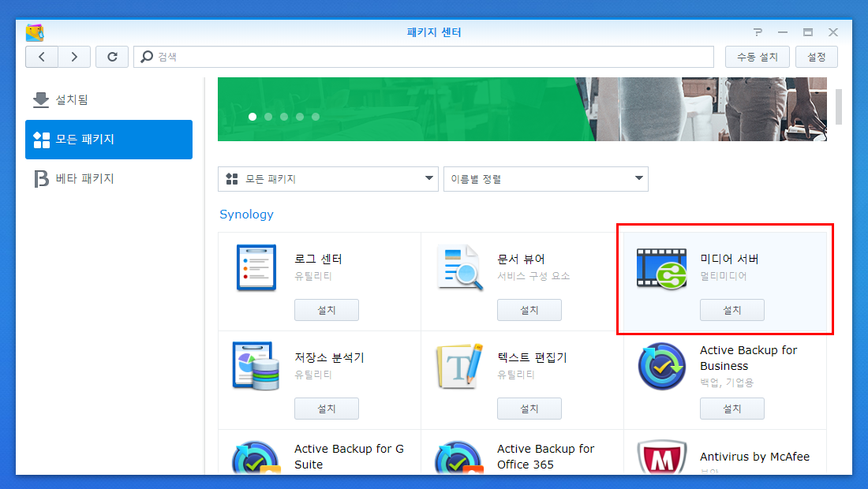Install 미디어 서버 with its 설치 button
Image resolution: width=868 pixels, height=489 pixels.
point(731,310)
